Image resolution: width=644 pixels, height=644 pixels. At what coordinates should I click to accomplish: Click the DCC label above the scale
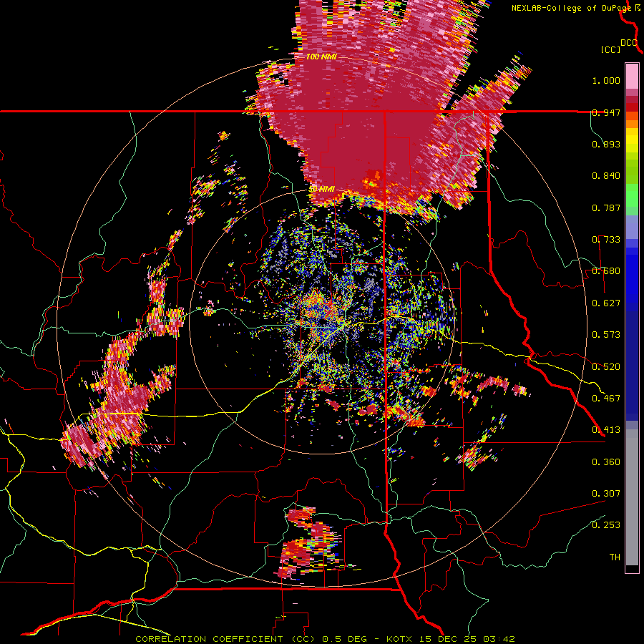tap(629, 43)
